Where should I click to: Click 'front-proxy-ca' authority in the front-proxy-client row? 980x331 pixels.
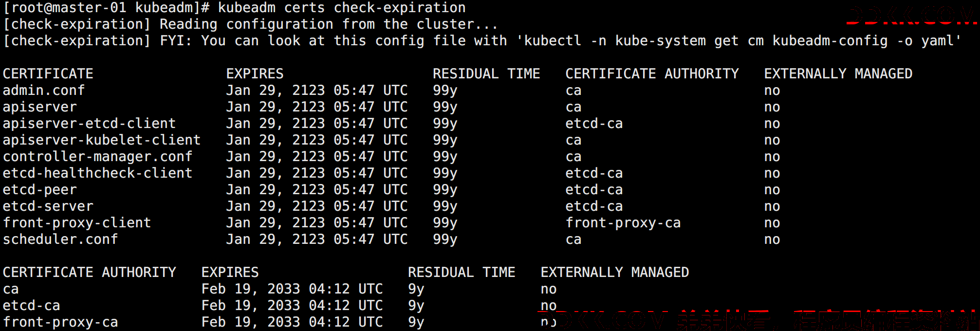(623, 223)
